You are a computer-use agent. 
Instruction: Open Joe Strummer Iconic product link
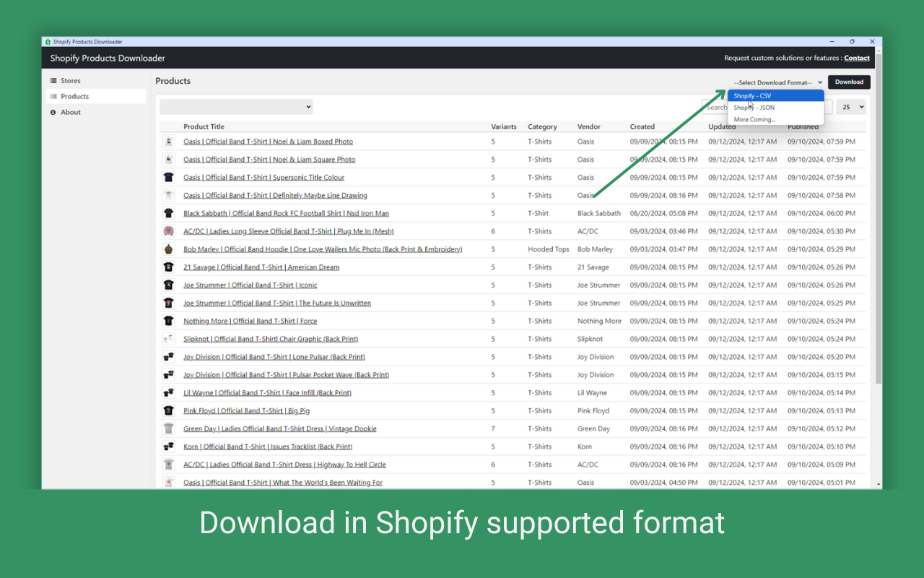250,285
